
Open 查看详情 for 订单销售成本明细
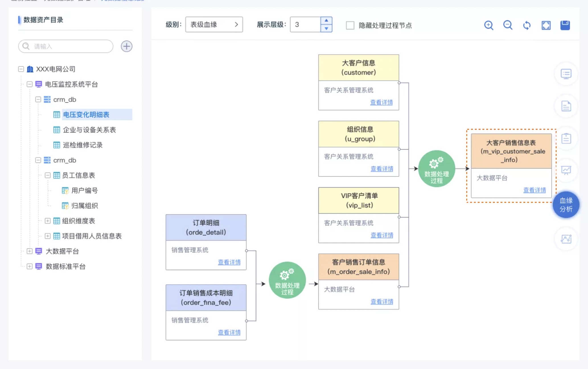click(x=229, y=332)
